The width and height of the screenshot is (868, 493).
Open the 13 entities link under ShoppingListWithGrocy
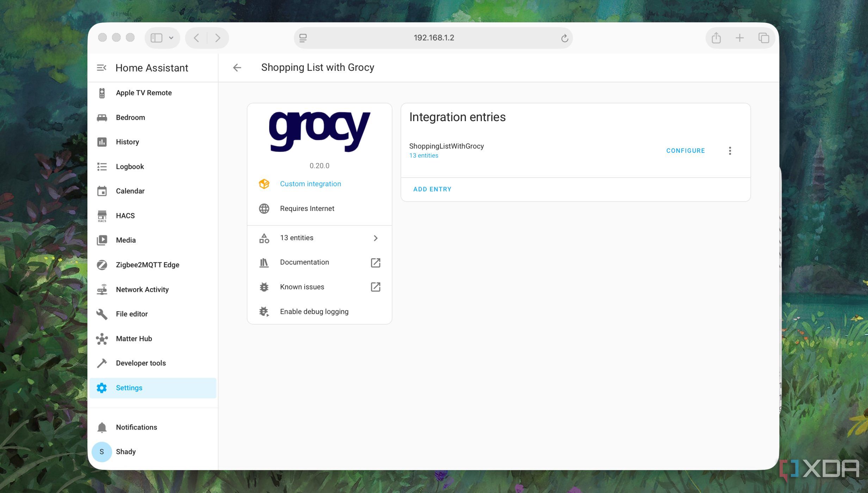(x=424, y=156)
